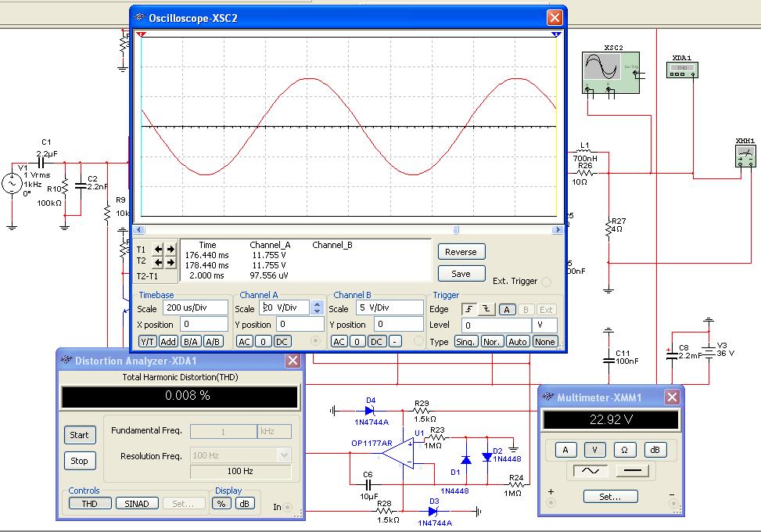This screenshot has height=532, width=761.
Task: Select the V1 AC voltage source
Action: click(12, 183)
